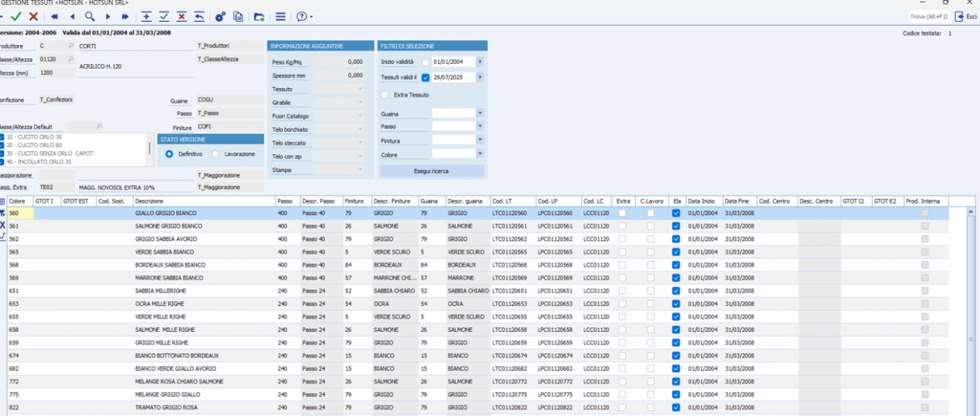Open the gears settings icon

click(x=221, y=16)
